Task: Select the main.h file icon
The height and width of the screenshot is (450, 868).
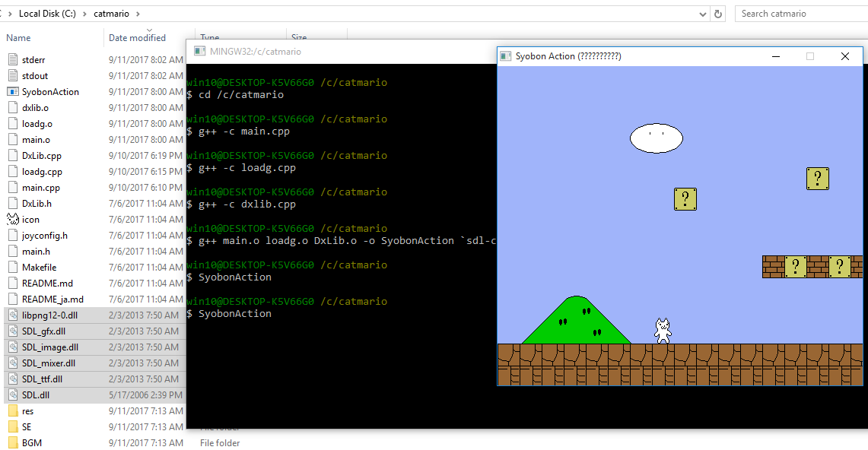Action: click(13, 252)
